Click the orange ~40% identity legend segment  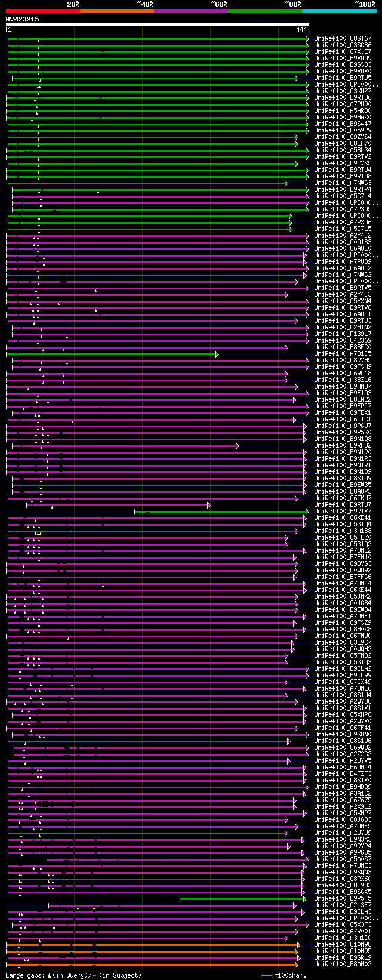pos(116,10)
